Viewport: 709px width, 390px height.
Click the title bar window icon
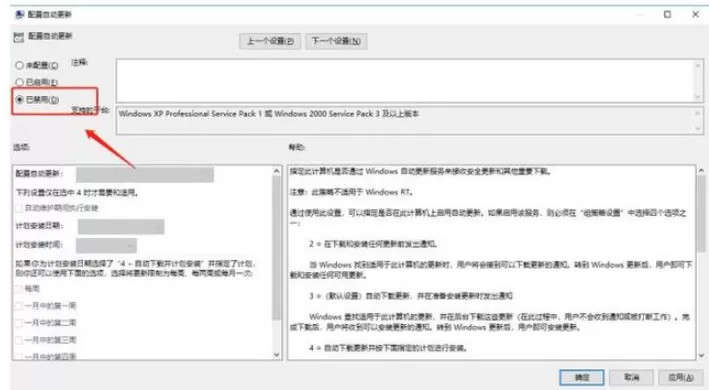pyautogui.click(x=19, y=14)
